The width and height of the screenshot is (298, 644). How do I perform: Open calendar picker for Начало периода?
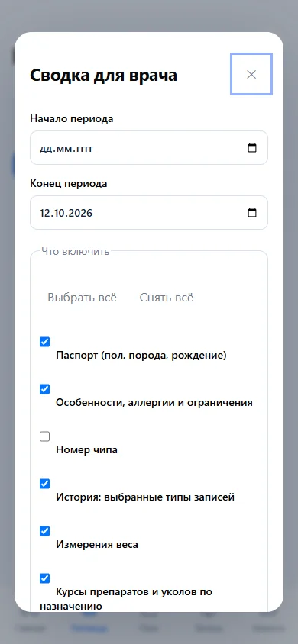(x=252, y=148)
